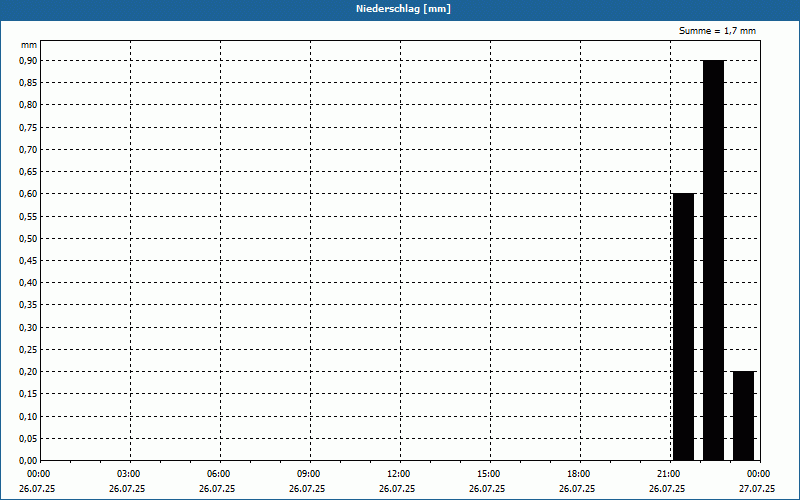The width and height of the screenshot is (800, 500).
Task: Click the 0,50 y-axis value
Action: tap(28, 238)
